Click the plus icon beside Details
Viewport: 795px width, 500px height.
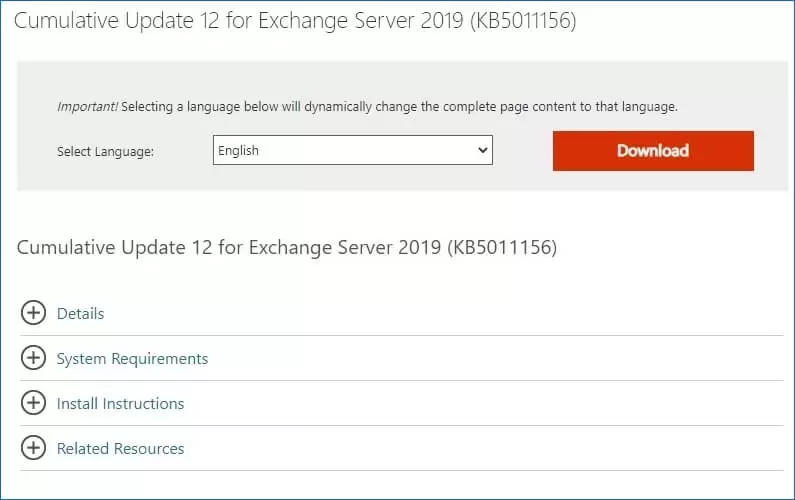[x=34, y=313]
